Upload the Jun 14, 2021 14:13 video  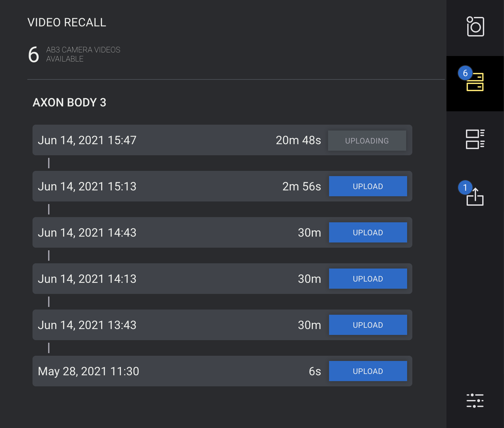click(x=368, y=279)
